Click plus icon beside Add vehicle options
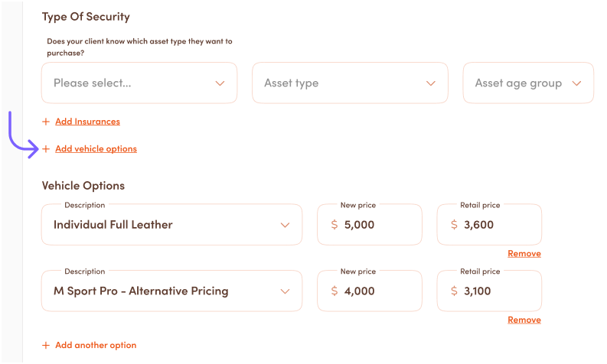The height and width of the screenshot is (364, 607). [x=46, y=149]
